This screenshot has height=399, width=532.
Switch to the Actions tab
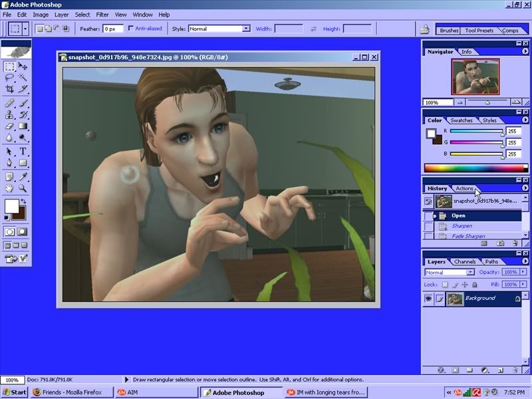(464, 188)
